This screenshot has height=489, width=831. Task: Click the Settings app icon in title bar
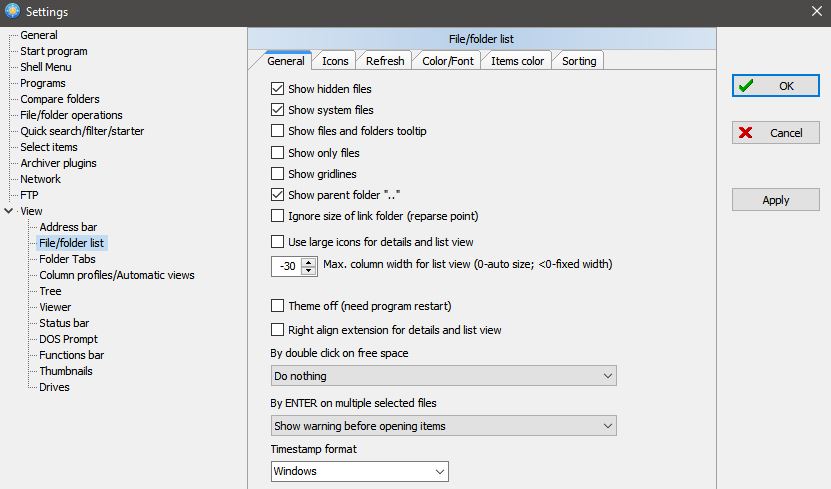tap(12, 11)
